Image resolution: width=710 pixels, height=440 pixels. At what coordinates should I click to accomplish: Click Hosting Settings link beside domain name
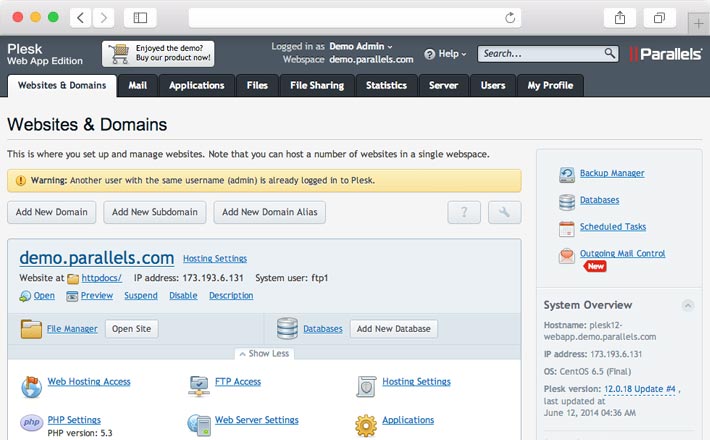tap(215, 258)
